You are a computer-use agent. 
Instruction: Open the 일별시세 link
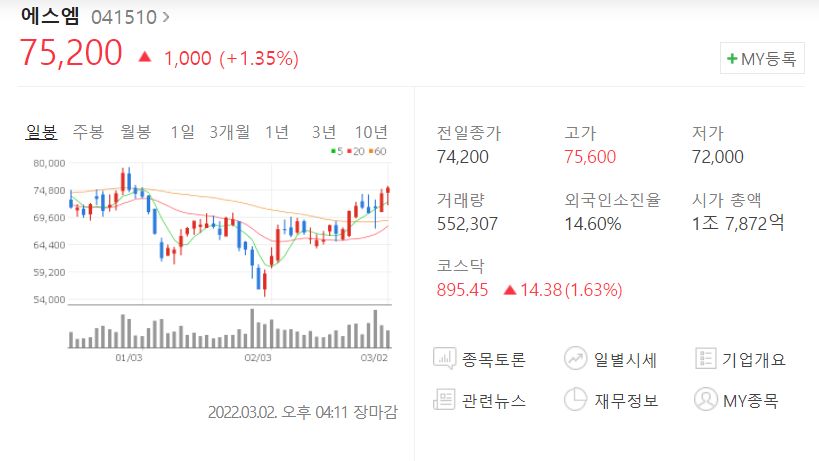625,359
